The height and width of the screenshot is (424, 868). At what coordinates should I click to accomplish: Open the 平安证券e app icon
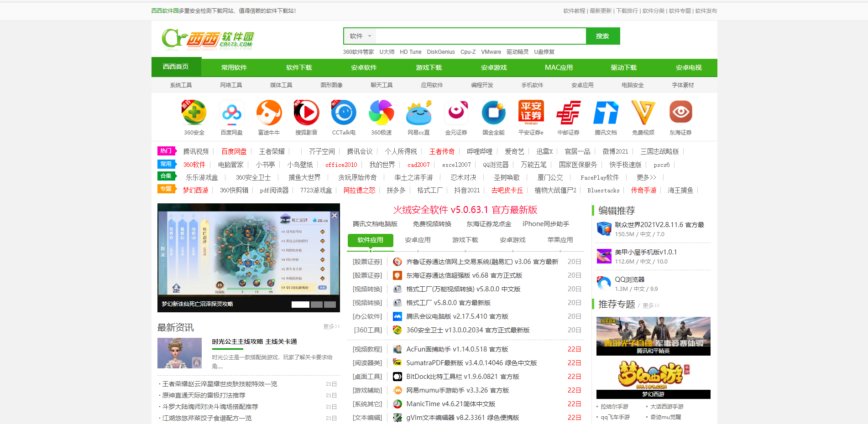(x=531, y=113)
